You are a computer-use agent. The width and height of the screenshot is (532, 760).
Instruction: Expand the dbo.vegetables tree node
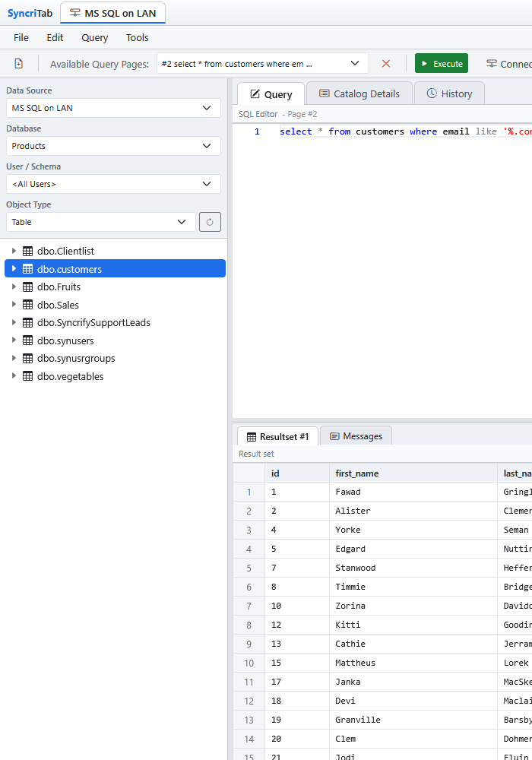click(14, 376)
